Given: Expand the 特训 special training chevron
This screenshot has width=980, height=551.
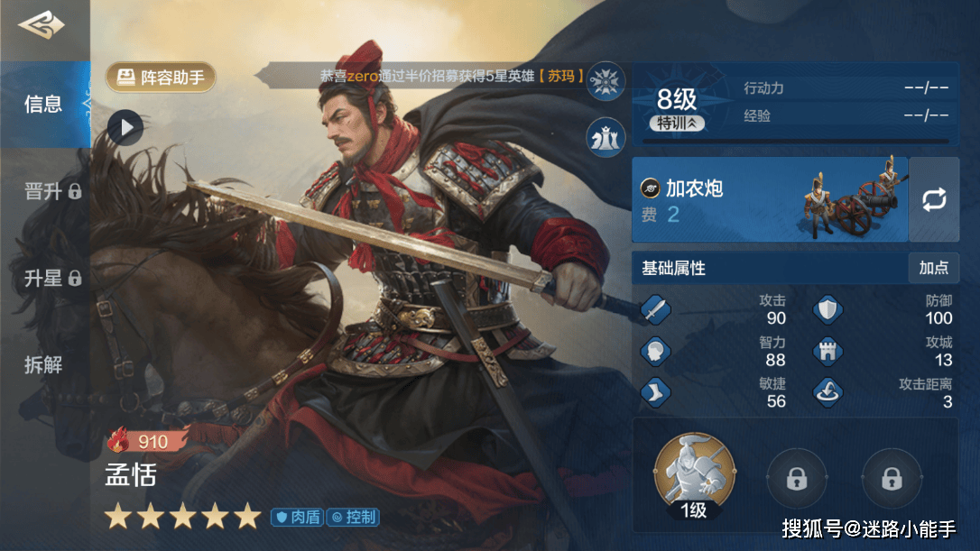Looking at the screenshot, I should coord(678,124).
